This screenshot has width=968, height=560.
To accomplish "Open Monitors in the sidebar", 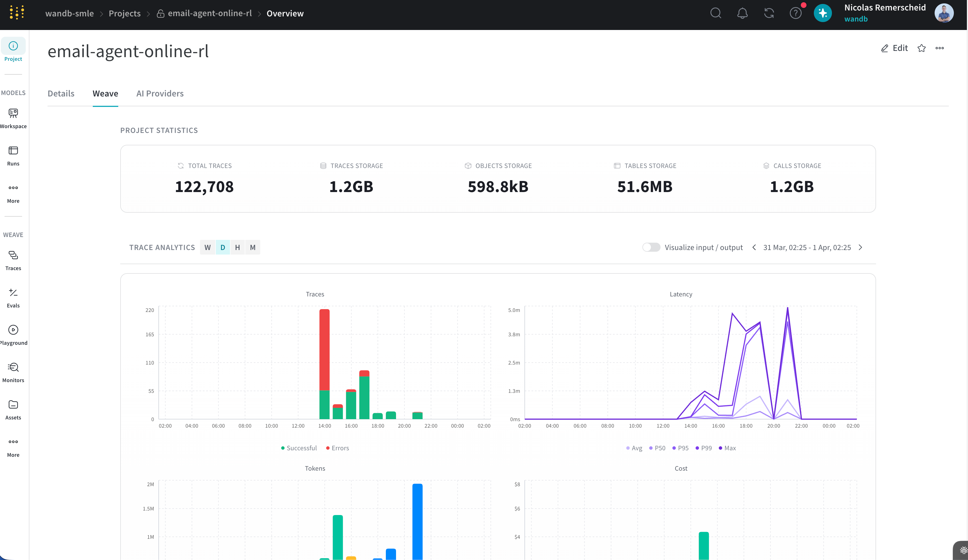I will pyautogui.click(x=14, y=372).
